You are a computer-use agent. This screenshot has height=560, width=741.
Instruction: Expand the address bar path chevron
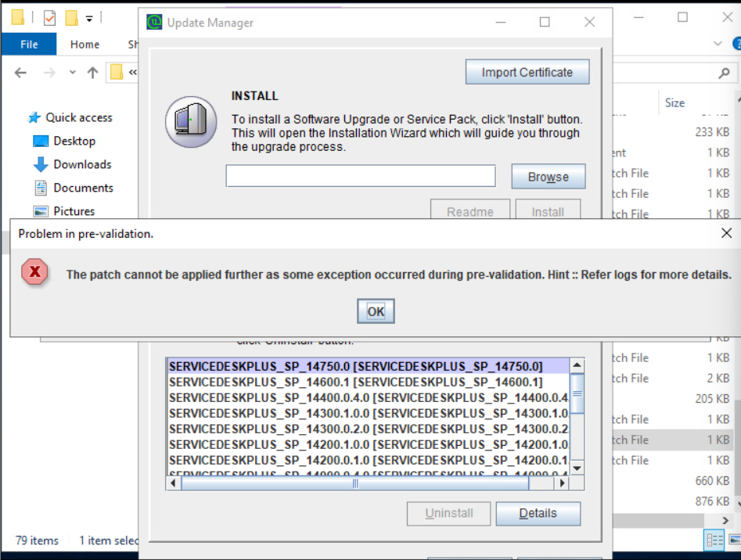coord(133,72)
